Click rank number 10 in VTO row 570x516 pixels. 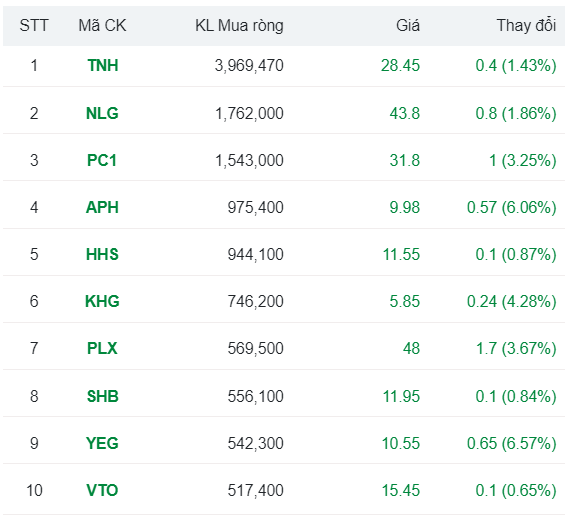click(34, 491)
